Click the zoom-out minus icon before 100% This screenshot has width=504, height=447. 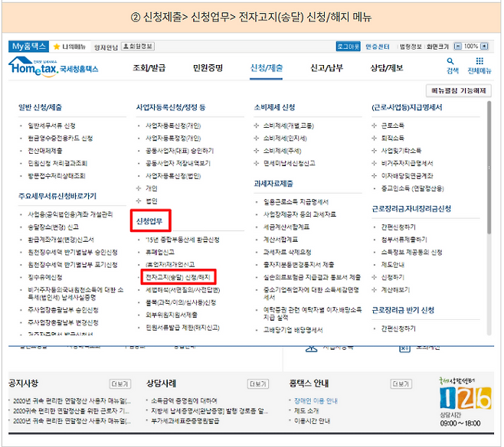pos(457,47)
